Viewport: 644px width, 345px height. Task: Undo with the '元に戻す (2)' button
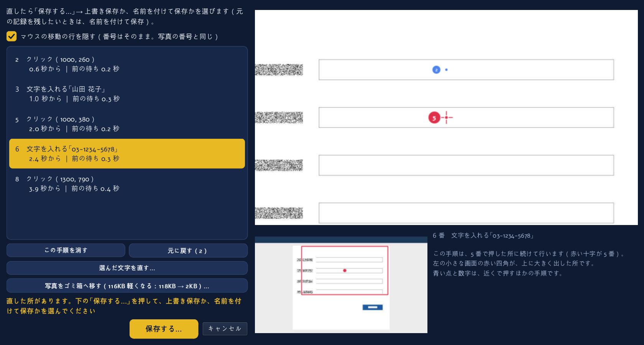188,250
